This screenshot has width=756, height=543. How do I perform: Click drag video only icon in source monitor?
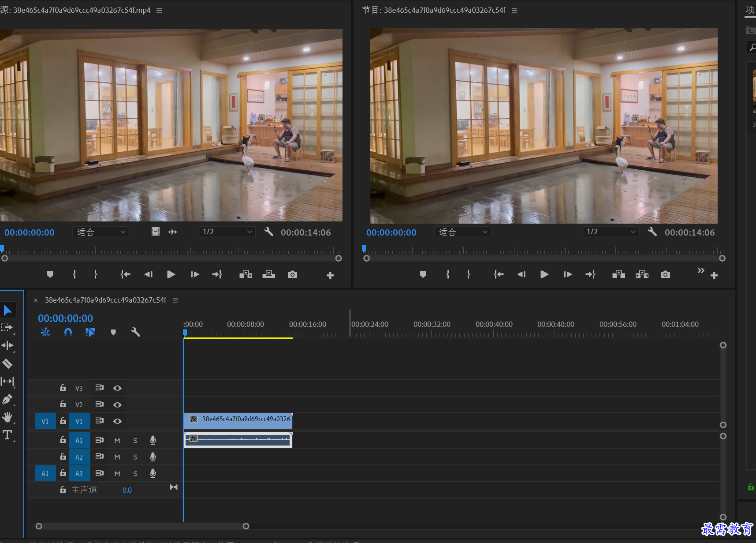tap(156, 232)
